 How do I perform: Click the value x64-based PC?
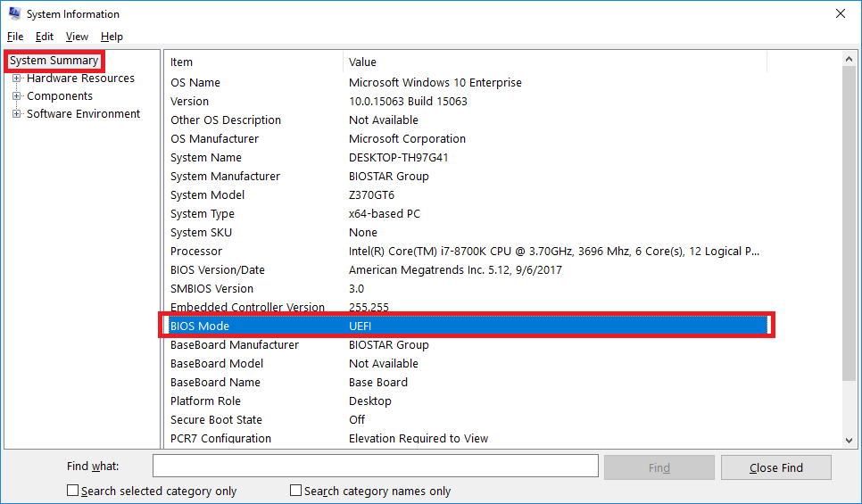coord(385,213)
